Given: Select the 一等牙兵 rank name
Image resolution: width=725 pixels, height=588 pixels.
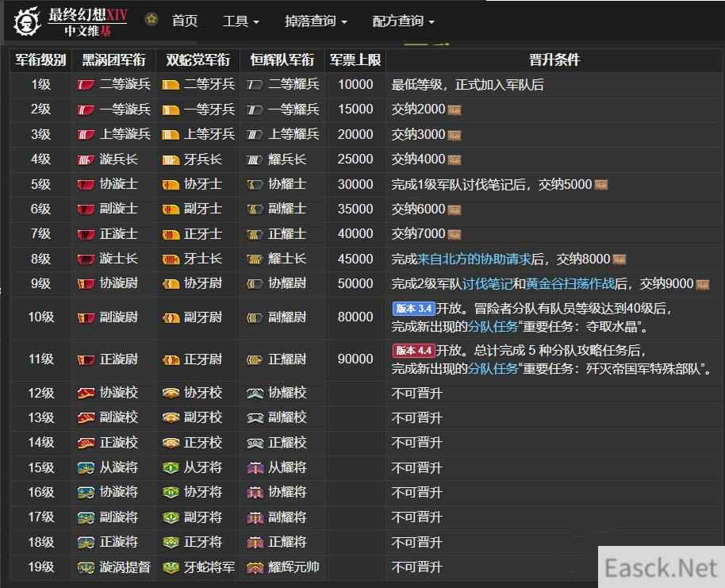Looking at the screenshot, I should pos(209,110).
